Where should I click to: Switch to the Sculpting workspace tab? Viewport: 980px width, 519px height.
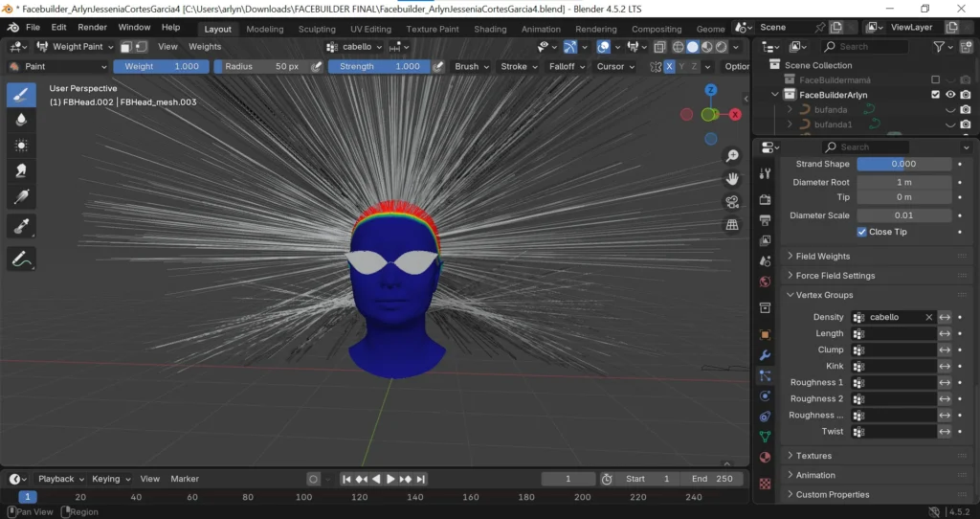317,29
